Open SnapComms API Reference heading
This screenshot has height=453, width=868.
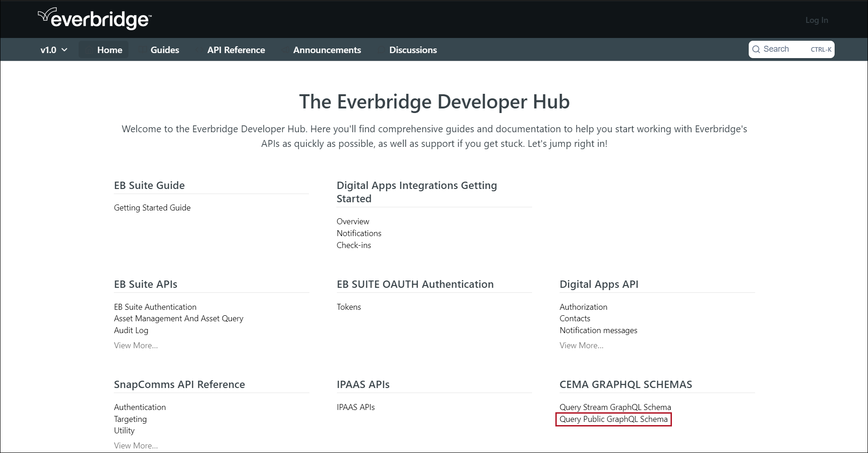pos(179,384)
